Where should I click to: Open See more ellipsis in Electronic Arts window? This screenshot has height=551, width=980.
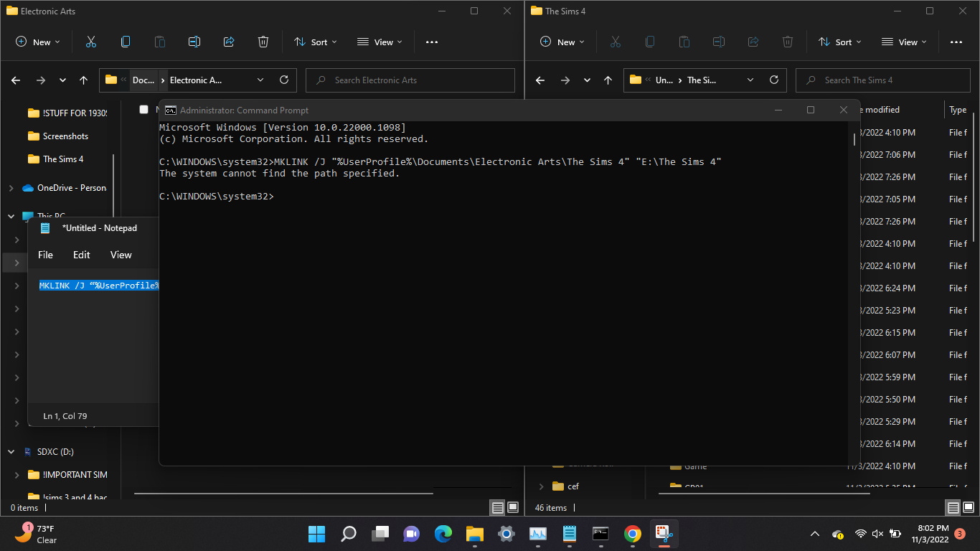(x=432, y=42)
